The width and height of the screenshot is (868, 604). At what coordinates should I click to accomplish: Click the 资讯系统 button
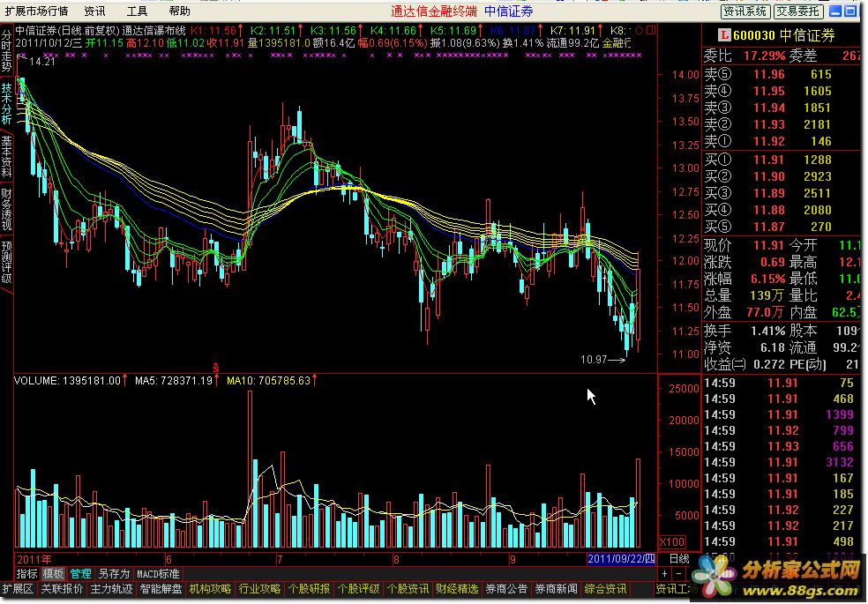(745, 11)
